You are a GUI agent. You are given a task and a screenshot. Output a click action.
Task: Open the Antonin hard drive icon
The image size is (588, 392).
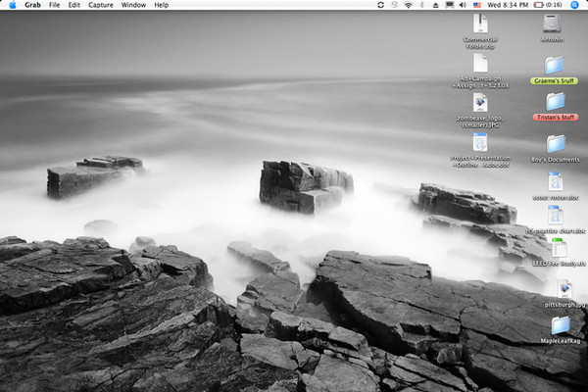tap(552, 23)
